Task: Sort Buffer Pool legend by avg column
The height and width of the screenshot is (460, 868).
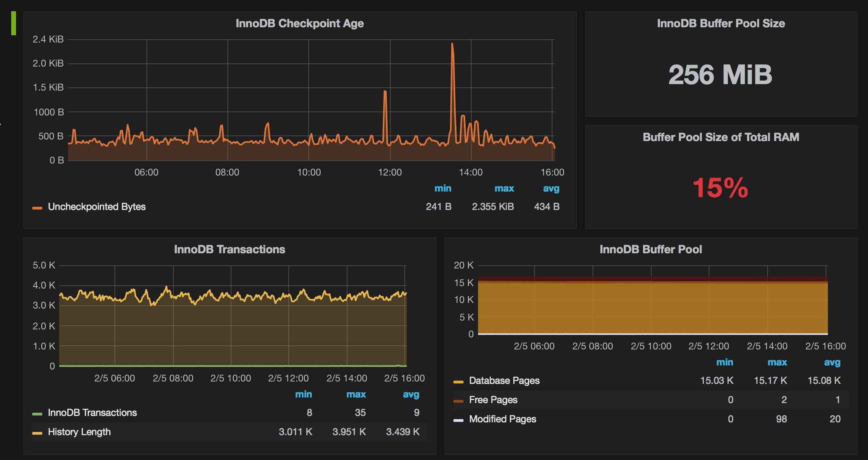Action: click(x=832, y=363)
